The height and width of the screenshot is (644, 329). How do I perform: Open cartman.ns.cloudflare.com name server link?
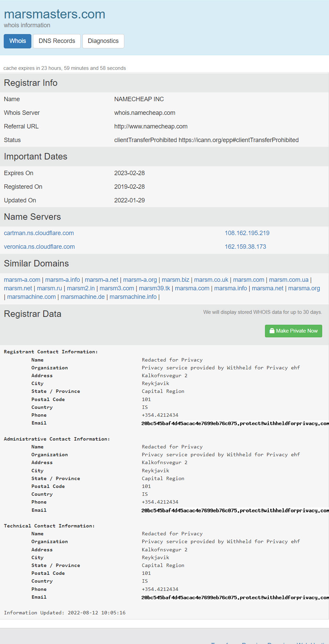[x=39, y=233]
